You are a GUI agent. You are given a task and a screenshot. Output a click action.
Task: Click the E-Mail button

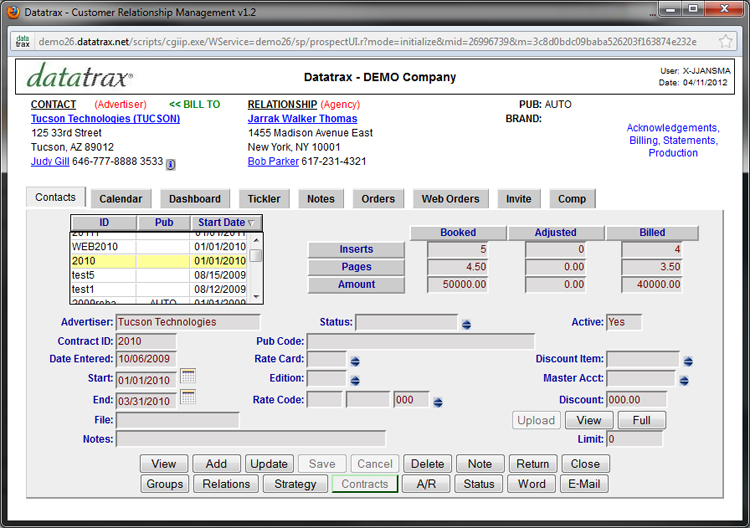coord(584,484)
